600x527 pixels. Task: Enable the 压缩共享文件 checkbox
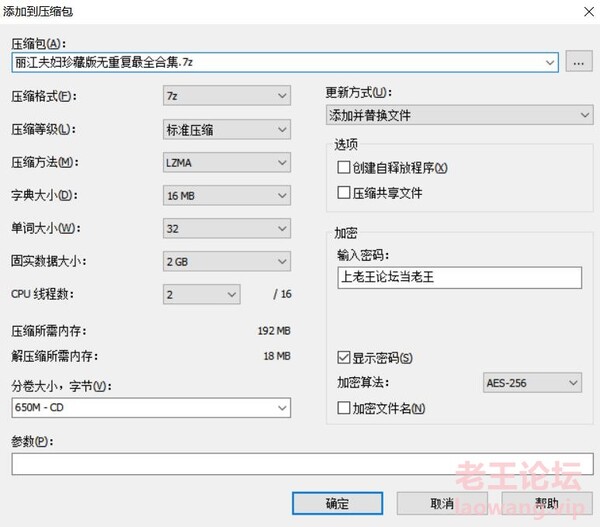(344, 193)
